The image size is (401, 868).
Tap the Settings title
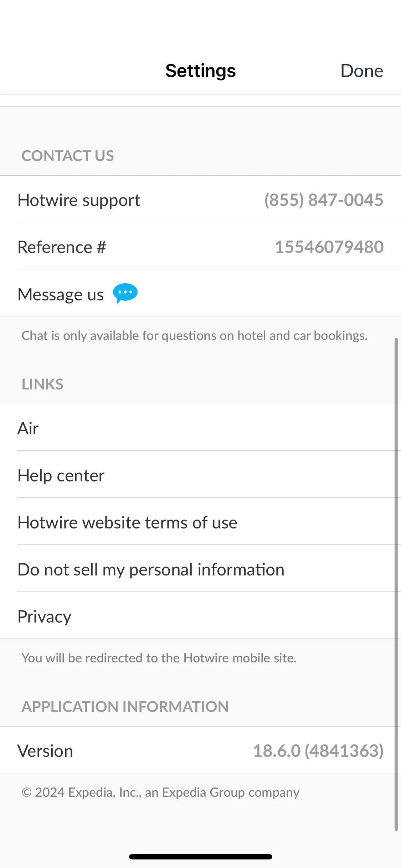201,71
